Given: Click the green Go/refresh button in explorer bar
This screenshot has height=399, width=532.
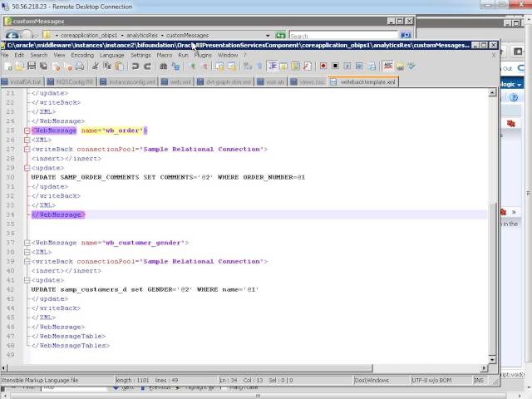Looking at the screenshot, I should (x=280, y=35).
